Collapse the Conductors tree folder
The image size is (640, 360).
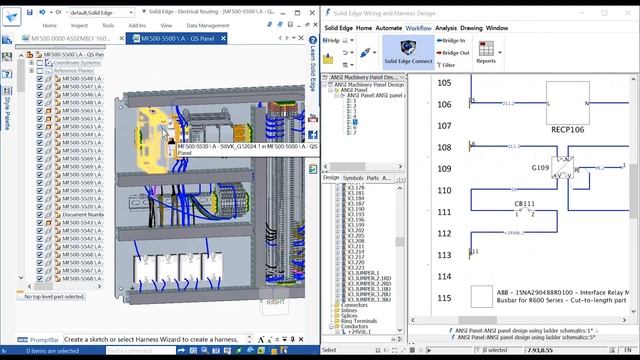point(331,327)
